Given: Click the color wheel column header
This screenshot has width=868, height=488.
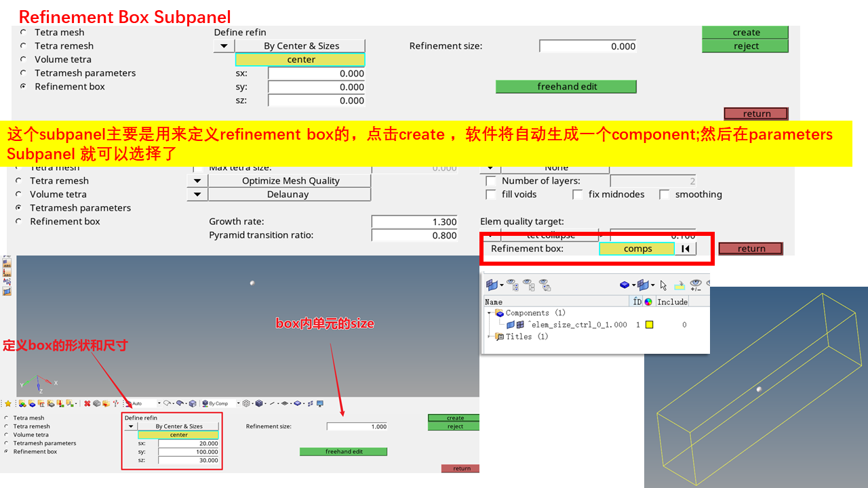Looking at the screenshot, I should tap(648, 302).
